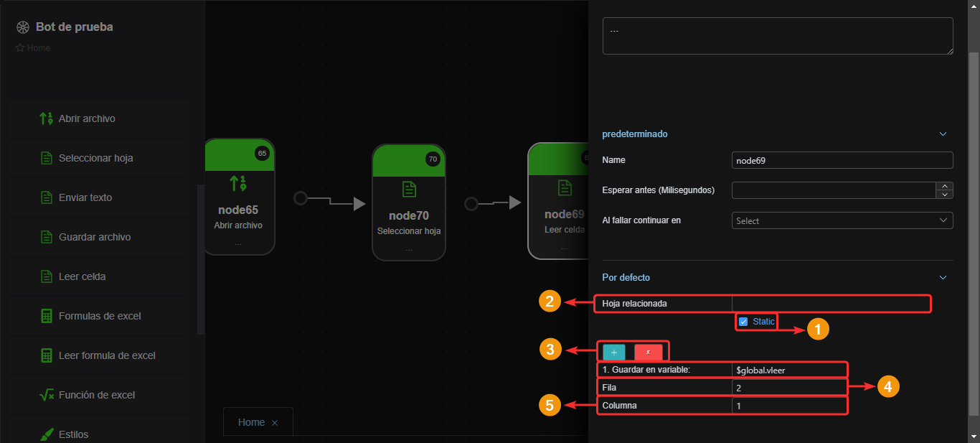Screen dimensions: 980x443
Task: Select the Abrir archivo action label
Action: click(87, 118)
